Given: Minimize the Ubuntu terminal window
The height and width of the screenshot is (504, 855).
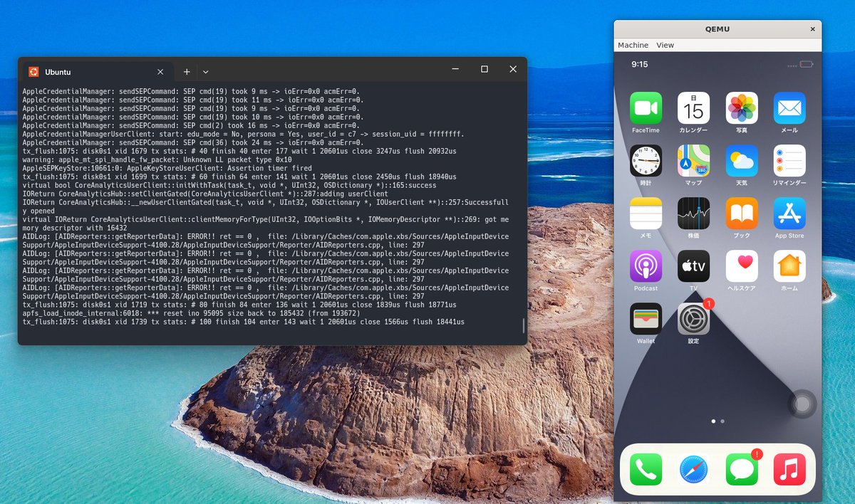Looking at the screenshot, I should [455, 69].
